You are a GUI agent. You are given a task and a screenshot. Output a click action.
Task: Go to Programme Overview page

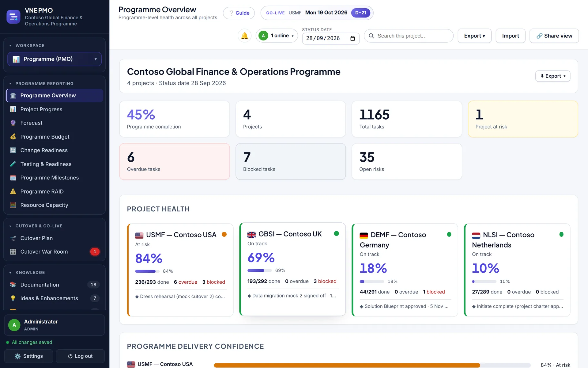(x=55, y=95)
